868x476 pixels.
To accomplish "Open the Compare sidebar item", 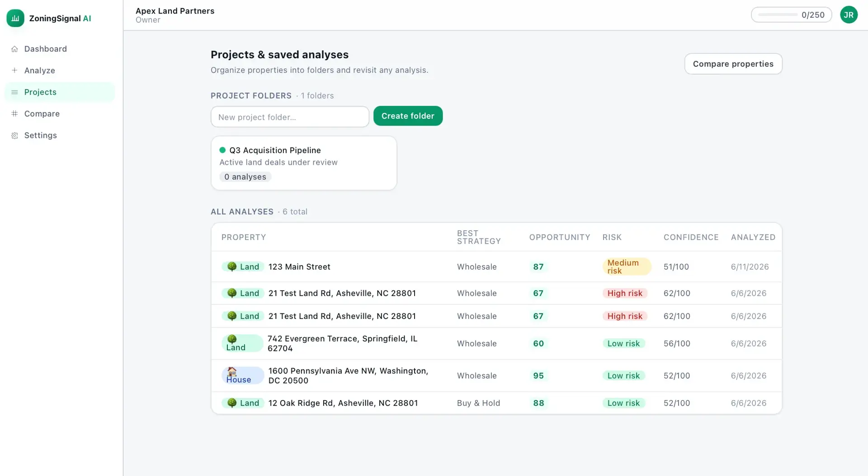I will pos(60,114).
